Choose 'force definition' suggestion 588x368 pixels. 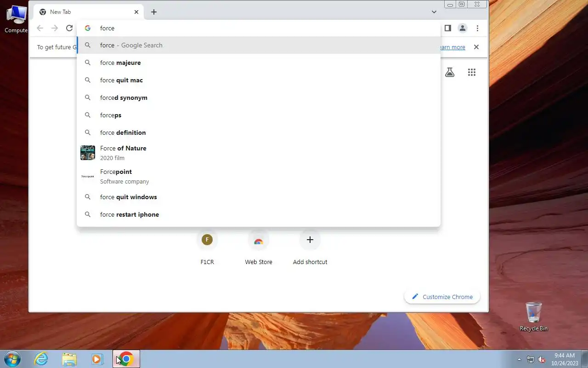pos(259,132)
